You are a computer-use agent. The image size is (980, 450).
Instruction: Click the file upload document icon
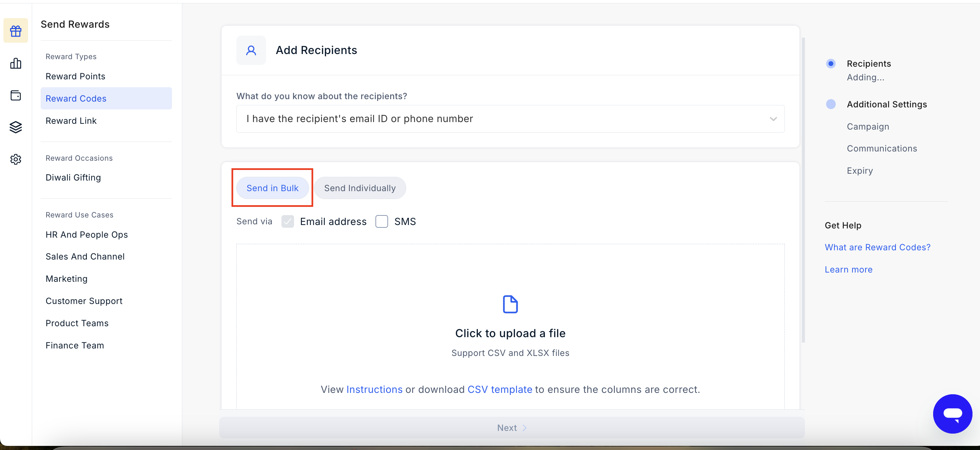pyautogui.click(x=510, y=304)
